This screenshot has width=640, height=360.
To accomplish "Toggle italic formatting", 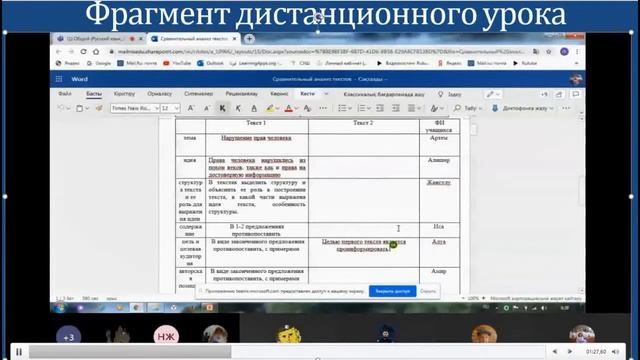I will point(238,108).
